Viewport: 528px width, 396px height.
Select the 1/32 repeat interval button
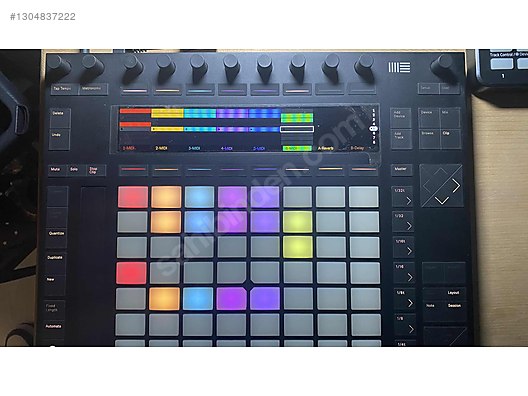pyautogui.click(x=403, y=222)
